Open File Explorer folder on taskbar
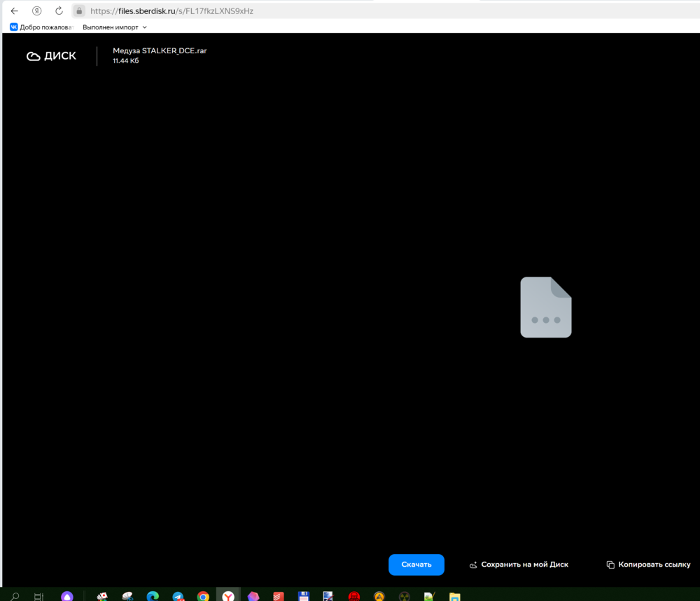 (454, 596)
